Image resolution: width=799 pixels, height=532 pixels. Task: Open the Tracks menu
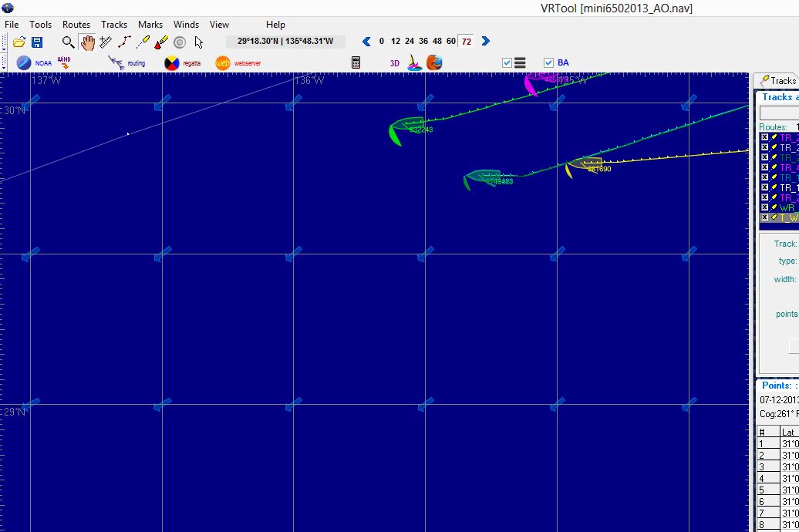point(114,25)
